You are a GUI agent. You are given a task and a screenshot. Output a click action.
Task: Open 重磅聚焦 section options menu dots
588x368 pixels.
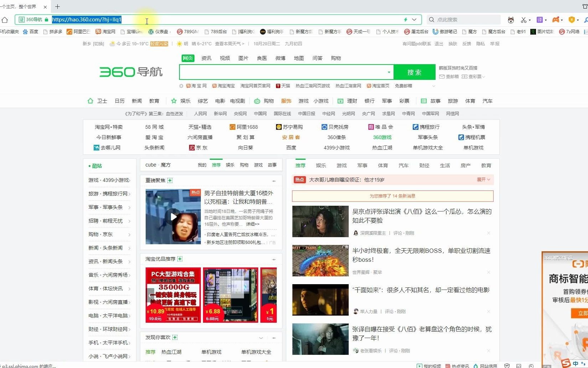(274, 181)
